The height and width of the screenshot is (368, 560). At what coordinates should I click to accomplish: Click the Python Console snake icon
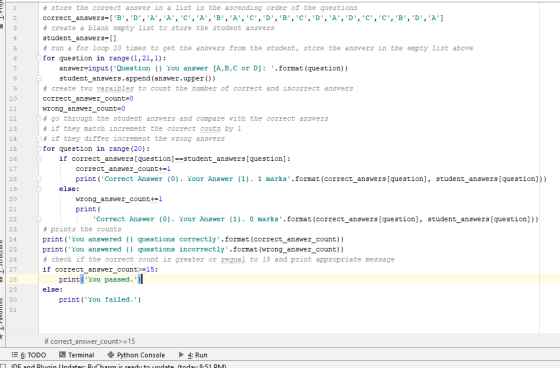[111, 354]
